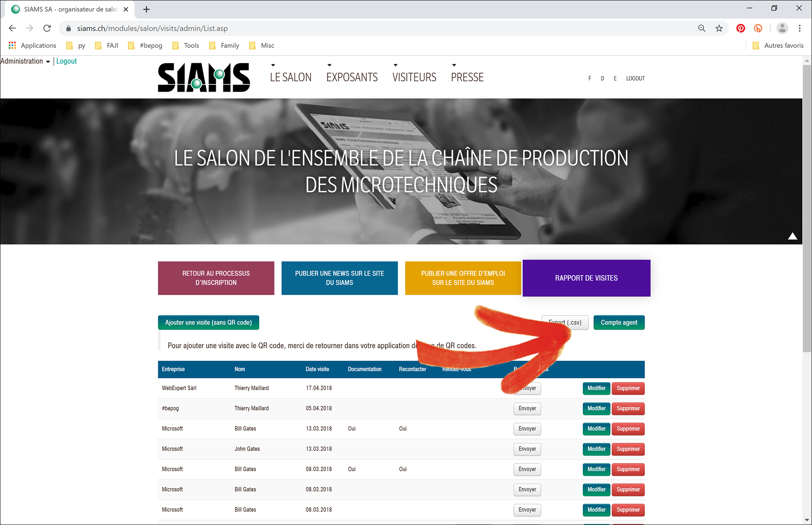Click the white scroll-to-top triangle
The height and width of the screenshot is (525, 812).
(x=793, y=236)
